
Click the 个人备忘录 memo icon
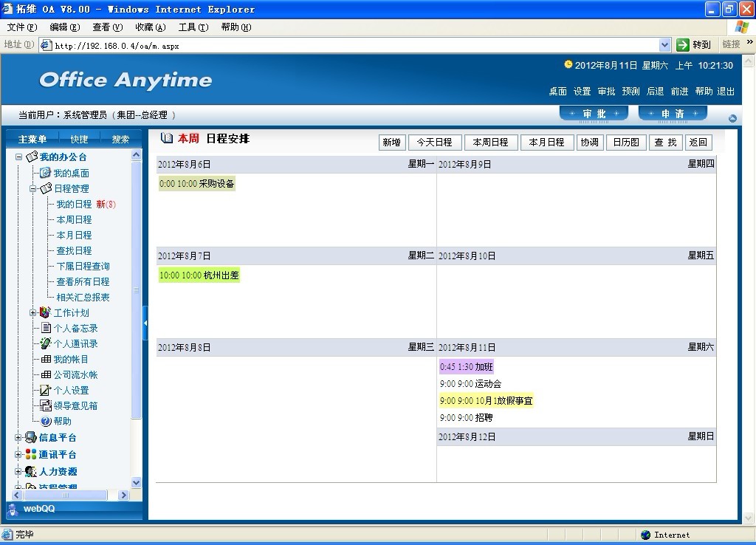pyautogui.click(x=46, y=328)
